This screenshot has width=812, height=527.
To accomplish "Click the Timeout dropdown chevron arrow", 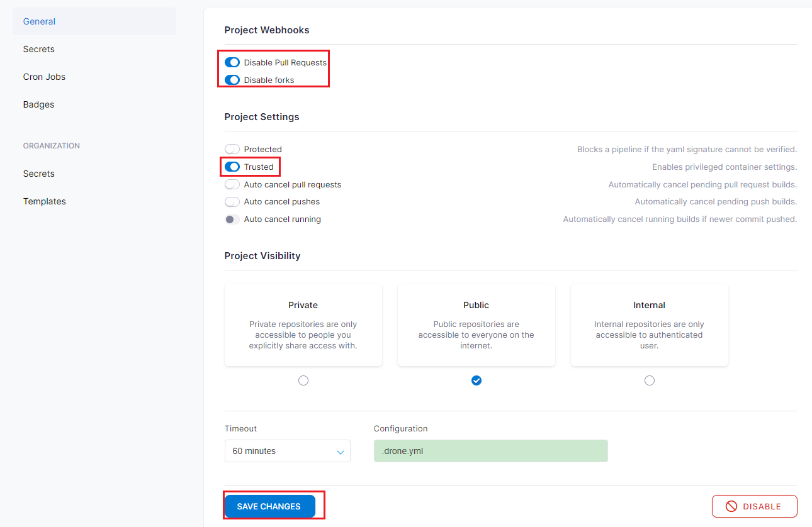I will click(x=341, y=452).
